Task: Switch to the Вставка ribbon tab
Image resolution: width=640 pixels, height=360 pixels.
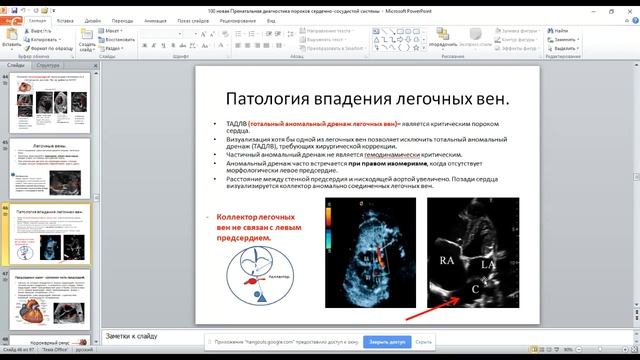Action: [x=65, y=21]
